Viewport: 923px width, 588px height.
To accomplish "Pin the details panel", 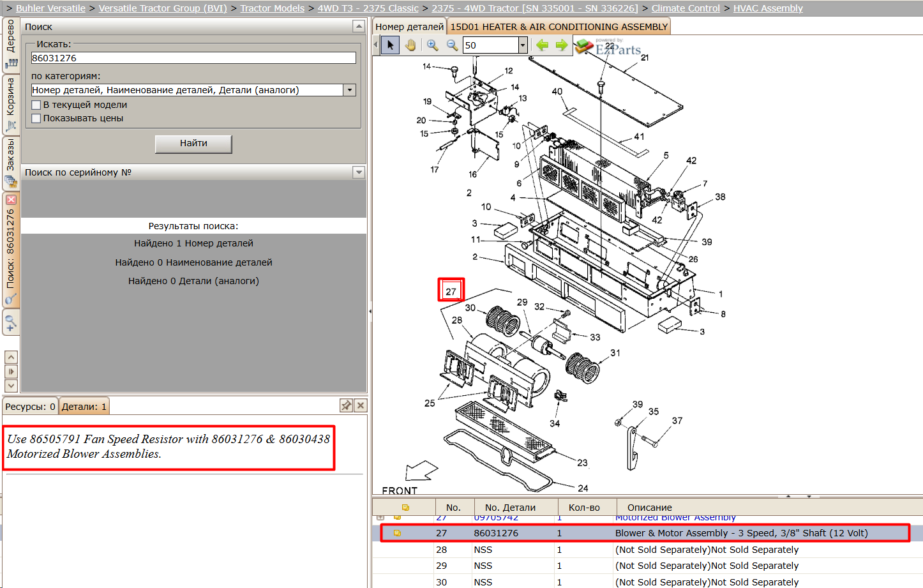I will click(346, 405).
